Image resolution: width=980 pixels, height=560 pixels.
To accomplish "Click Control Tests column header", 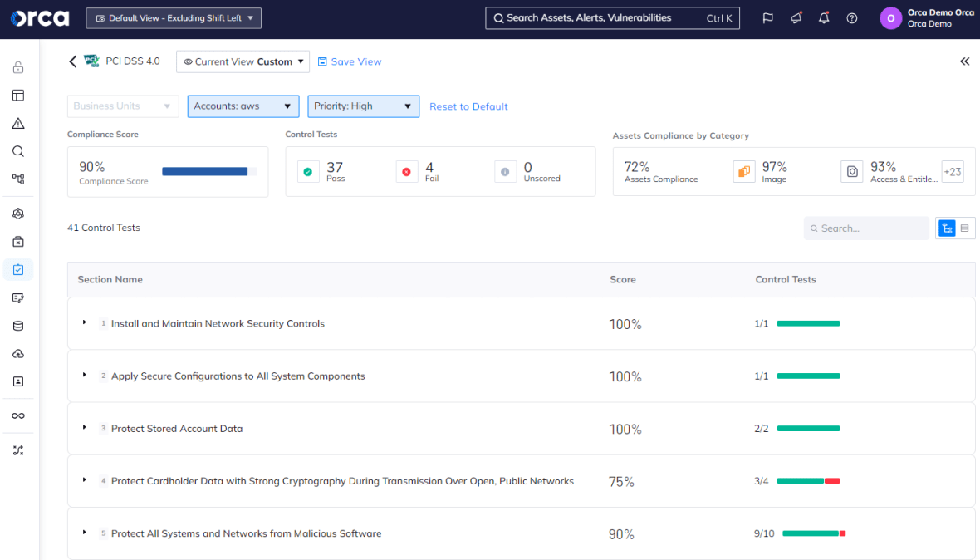I will [786, 279].
